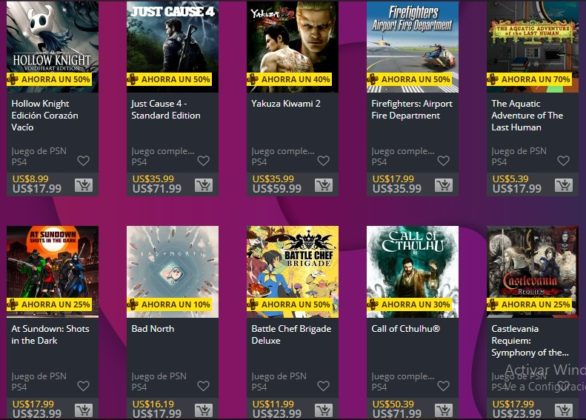Add Firefighters Airport Fire Department to cart
This screenshot has height=420, width=586.
pyautogui.click(x=444, y=185)
